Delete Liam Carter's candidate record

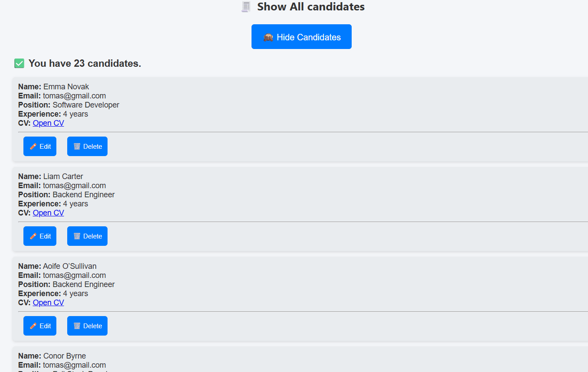pos(87,236)
